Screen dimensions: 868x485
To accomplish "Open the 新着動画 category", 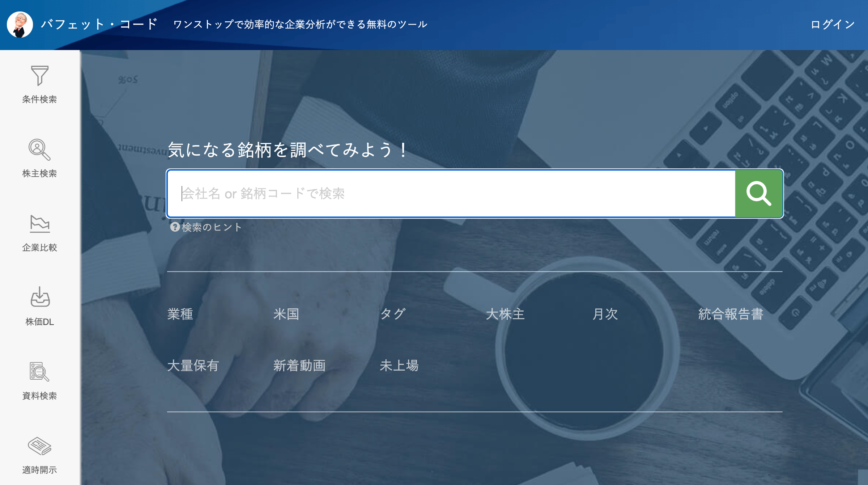I will (299, 366).
